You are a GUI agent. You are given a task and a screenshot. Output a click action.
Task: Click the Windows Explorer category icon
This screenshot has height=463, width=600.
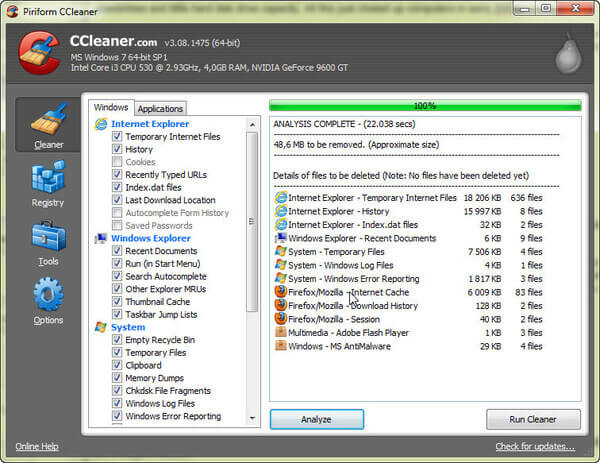click(101, 238)
